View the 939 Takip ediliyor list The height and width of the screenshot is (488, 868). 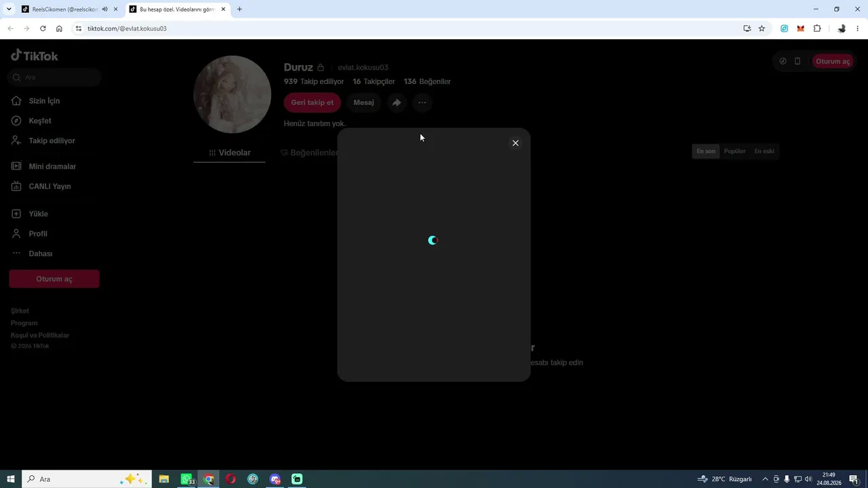click(x=314, y=81)
